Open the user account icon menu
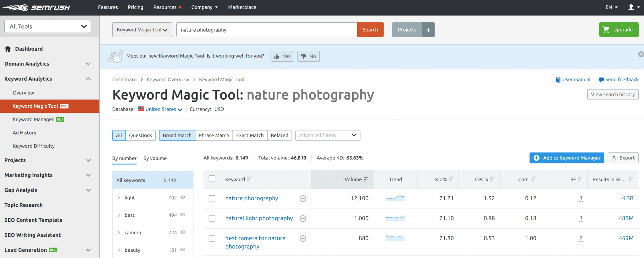The width and height of the screenshot is (644, 258). (634, 7)
